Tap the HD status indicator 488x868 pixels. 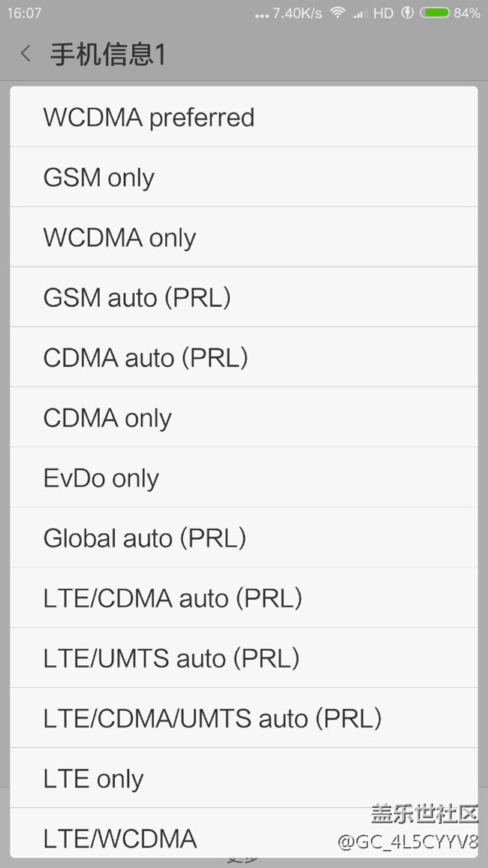click(x=383, y=13)
